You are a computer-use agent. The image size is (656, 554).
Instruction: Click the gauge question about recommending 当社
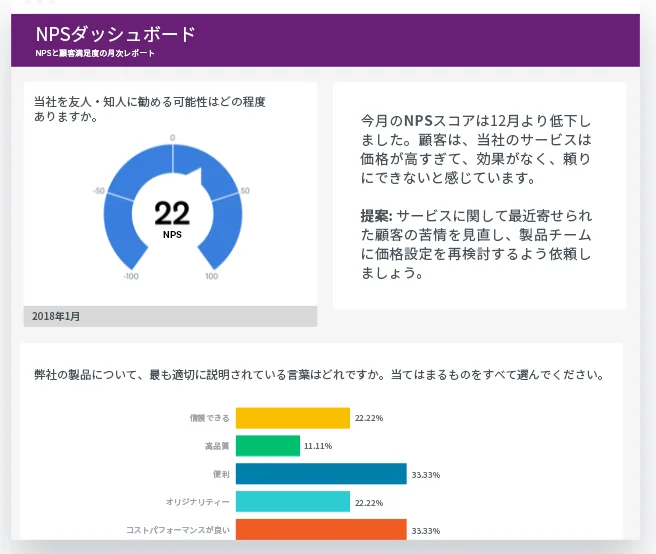[x=150, y=109]
